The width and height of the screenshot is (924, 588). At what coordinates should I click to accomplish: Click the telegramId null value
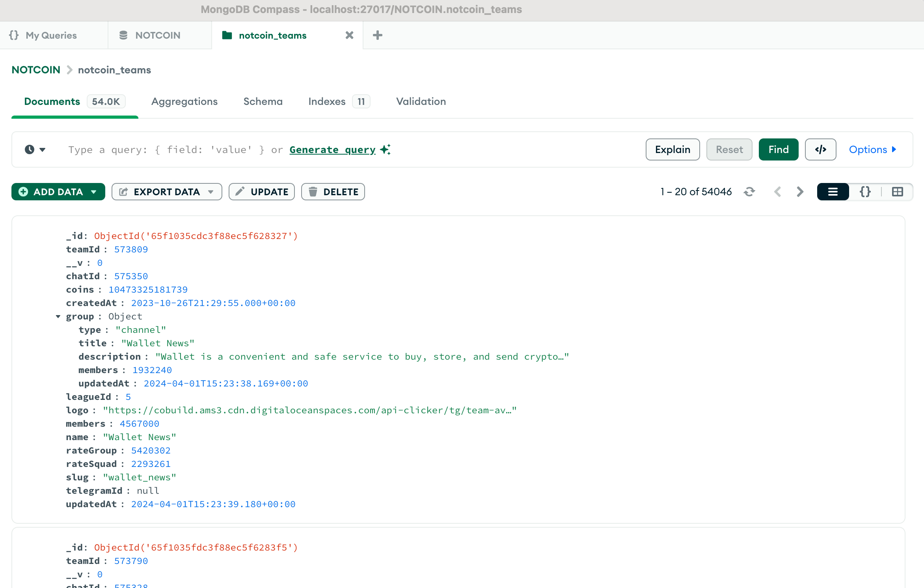(x=148, y=491)
